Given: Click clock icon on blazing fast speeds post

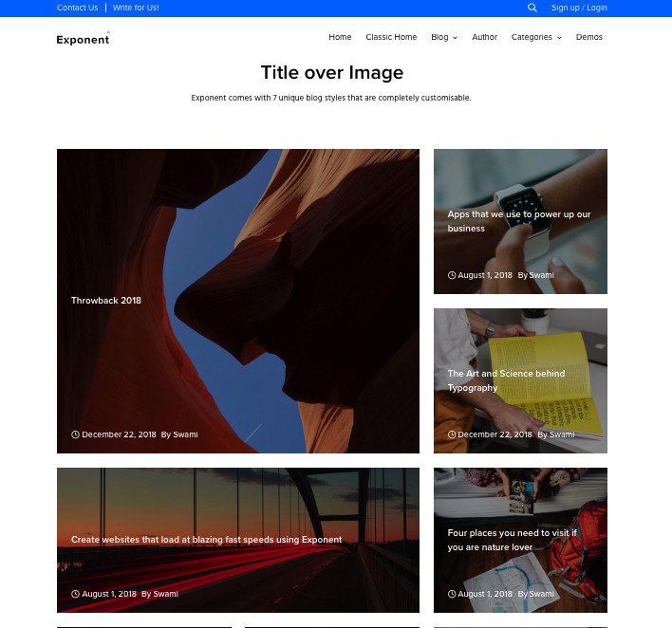Looking at the screenshot, I should tap(75, 594).
